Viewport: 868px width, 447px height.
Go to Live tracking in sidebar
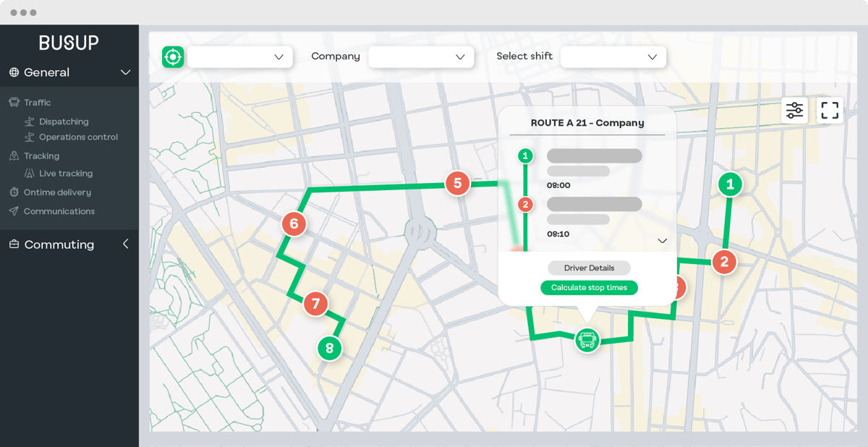pyautogui.click(x=66, y=174)
